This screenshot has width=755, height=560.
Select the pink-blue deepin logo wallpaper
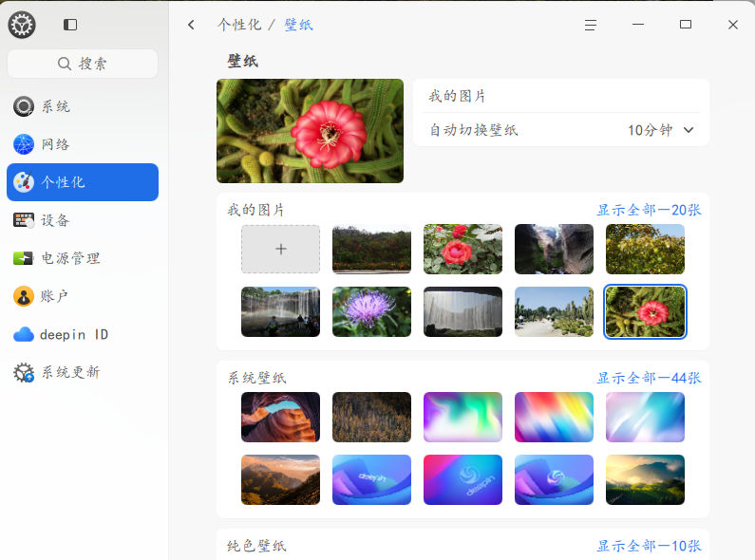click(x=462, y=479)
